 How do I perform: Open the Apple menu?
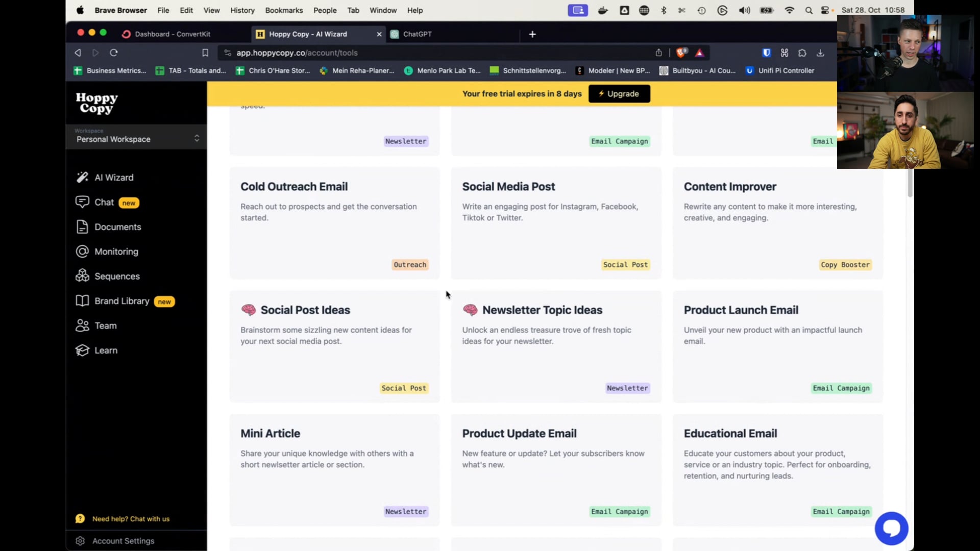pyautogui.click(x=80, y=10)
